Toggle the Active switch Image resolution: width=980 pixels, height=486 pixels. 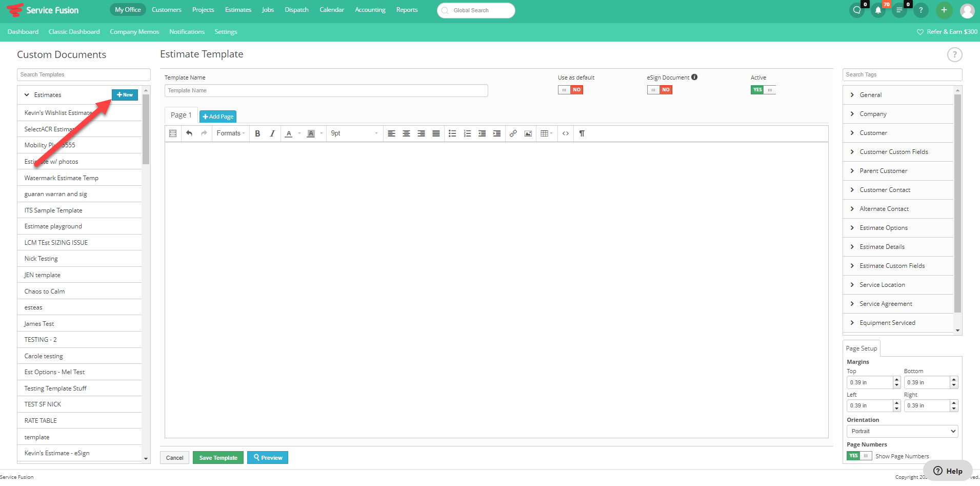click(x=763, y=90)
